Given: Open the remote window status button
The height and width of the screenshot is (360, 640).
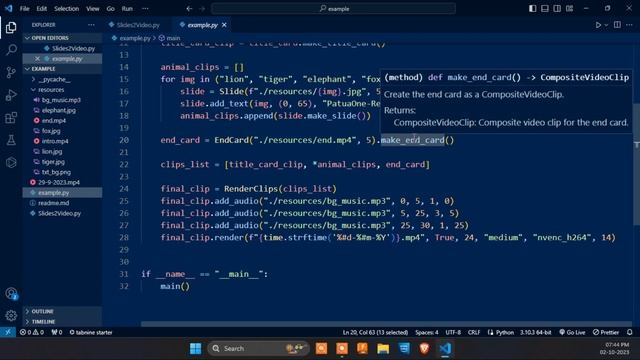Looking at the screenshot, I should point(8,332).
